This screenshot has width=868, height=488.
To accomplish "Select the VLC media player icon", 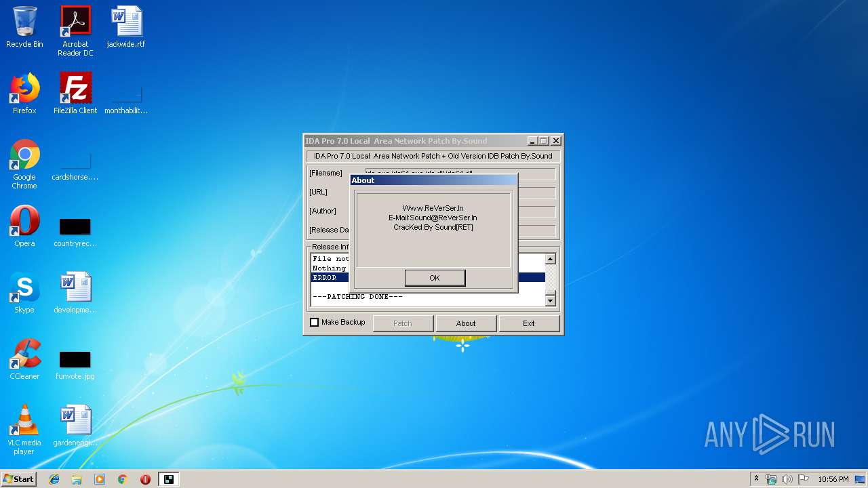I will (24, 430).
